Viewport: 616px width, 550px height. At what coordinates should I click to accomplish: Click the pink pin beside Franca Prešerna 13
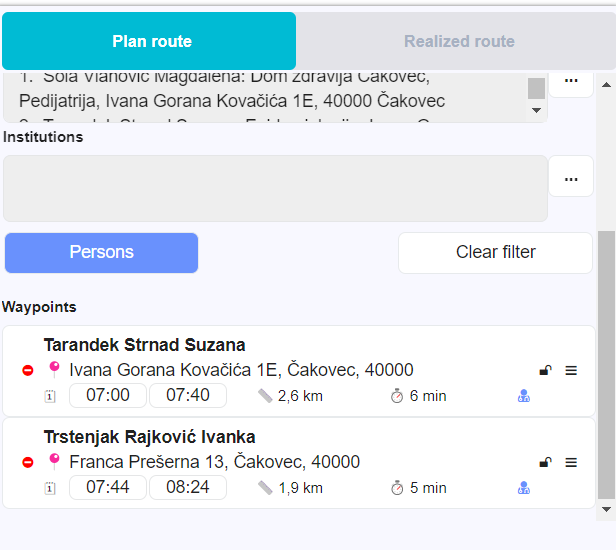[54, 461]
